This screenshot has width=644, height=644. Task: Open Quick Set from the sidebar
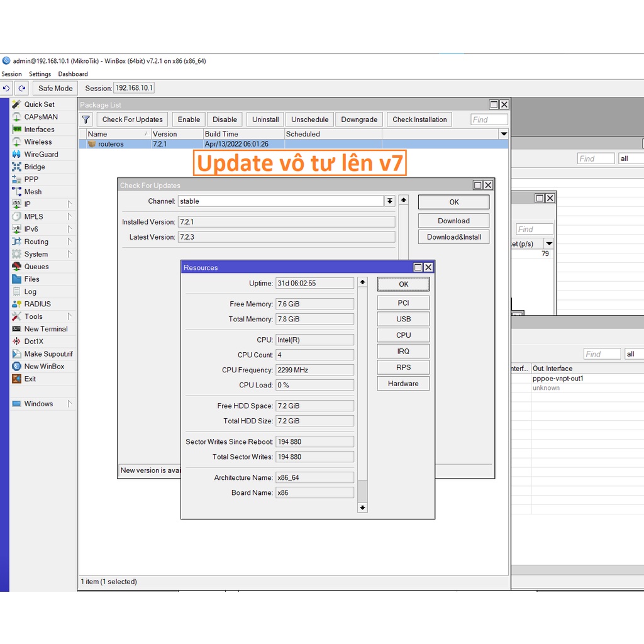[x=39, y=104]
